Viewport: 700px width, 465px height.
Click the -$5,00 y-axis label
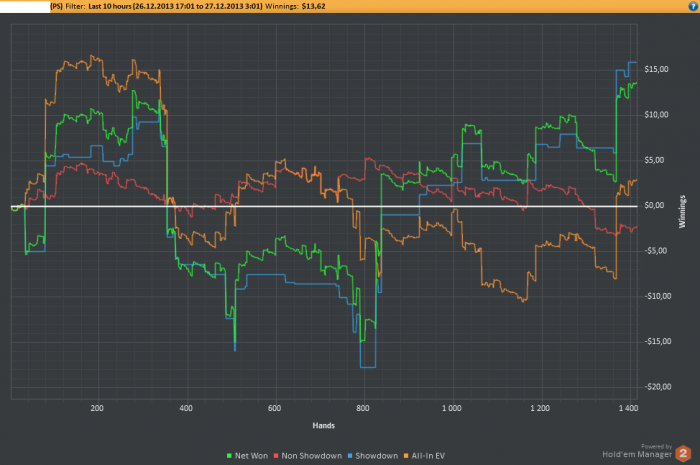[654, 250]
